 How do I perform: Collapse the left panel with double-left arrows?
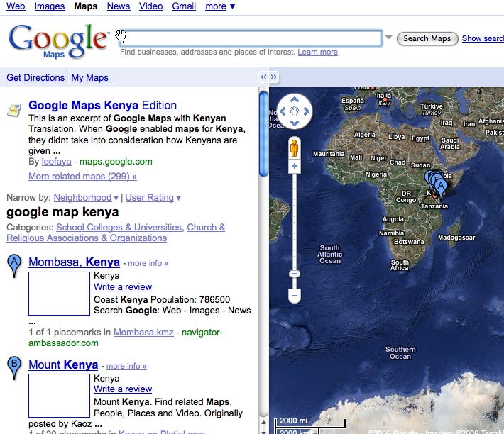pyautogui.click(x=263, y=77)
